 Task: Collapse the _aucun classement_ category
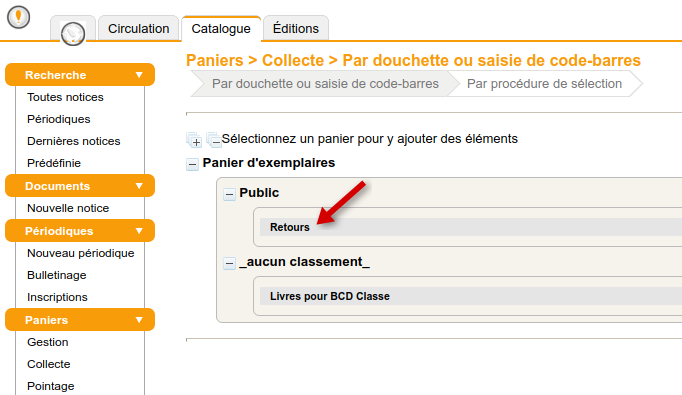(x=229, y=263)
